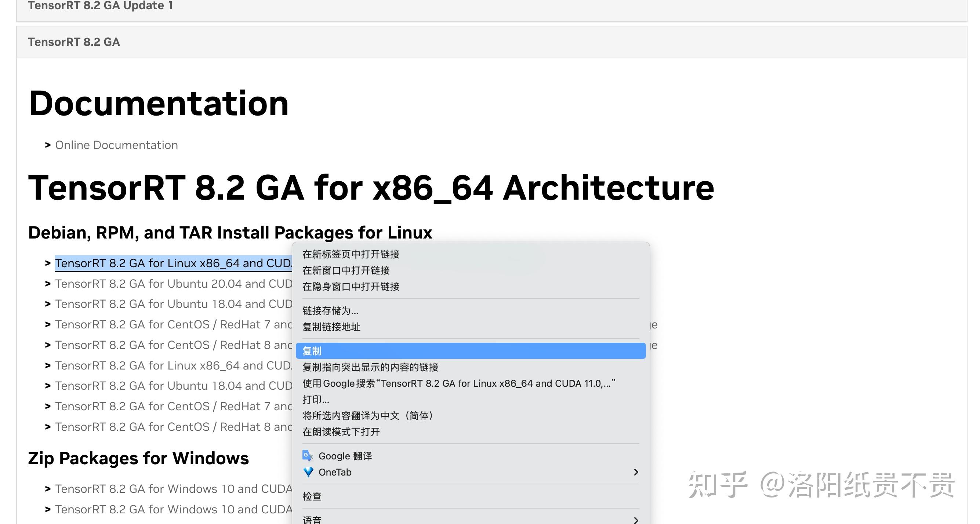The image size is (980, 524).
Task: Open first TensorRT 8.2 GA Windows 10 link
Action: pyautogui.click(x=174, y=489)
